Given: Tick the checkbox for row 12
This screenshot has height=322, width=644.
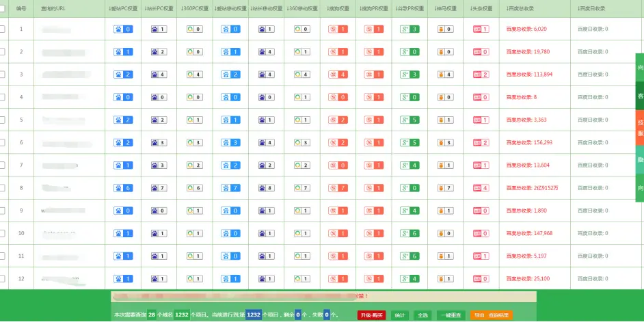Looking at the screenshot, I should pos(2,278).
